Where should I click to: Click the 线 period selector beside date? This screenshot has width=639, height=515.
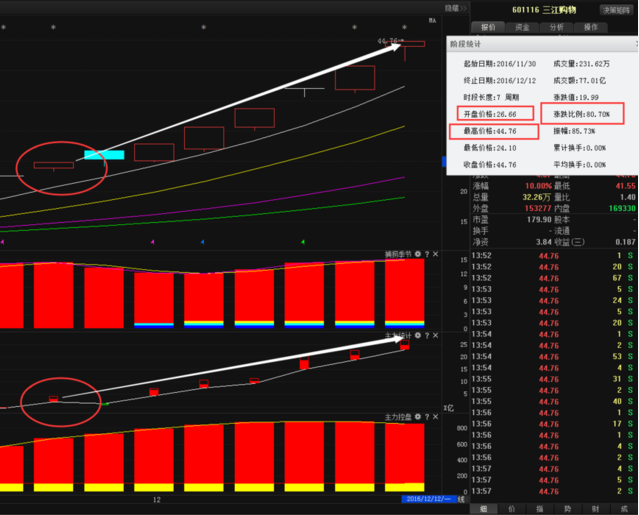click(x=461, y=499)
